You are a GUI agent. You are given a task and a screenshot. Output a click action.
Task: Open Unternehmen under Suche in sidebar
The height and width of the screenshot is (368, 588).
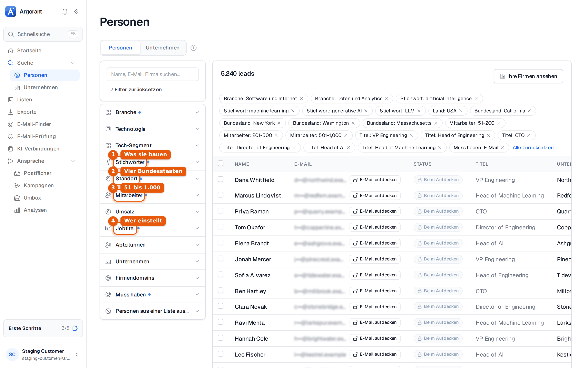click(x=45, y=87)
